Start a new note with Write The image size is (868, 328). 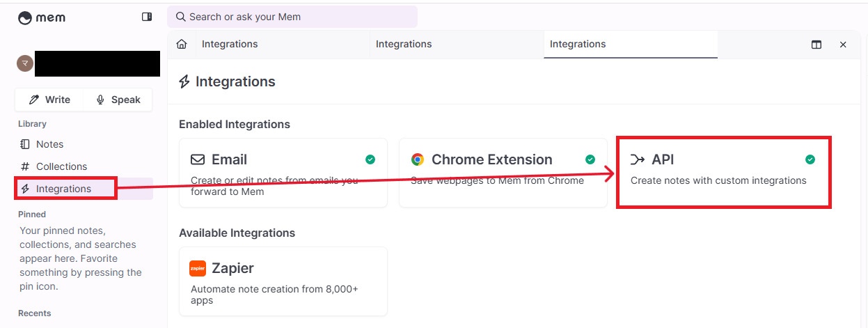click(49, 100)
